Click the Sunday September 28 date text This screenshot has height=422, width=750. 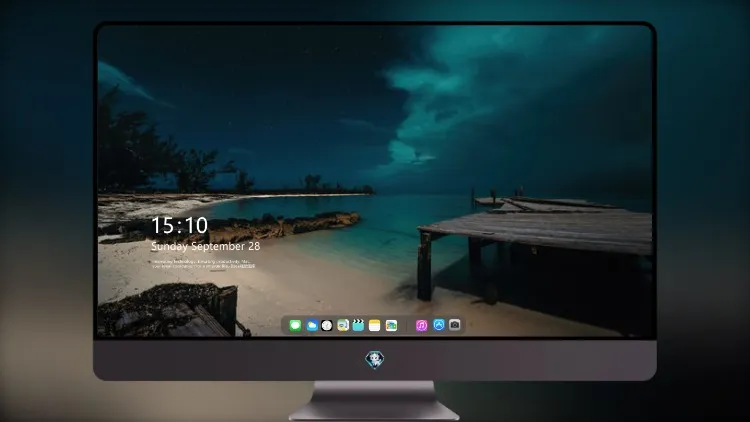(206, 246)
